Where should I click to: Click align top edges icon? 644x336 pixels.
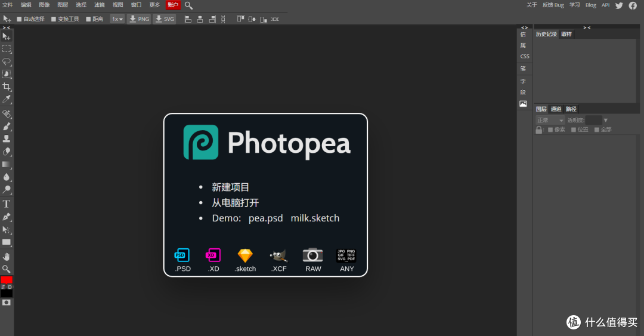click(x=241, y=19)
